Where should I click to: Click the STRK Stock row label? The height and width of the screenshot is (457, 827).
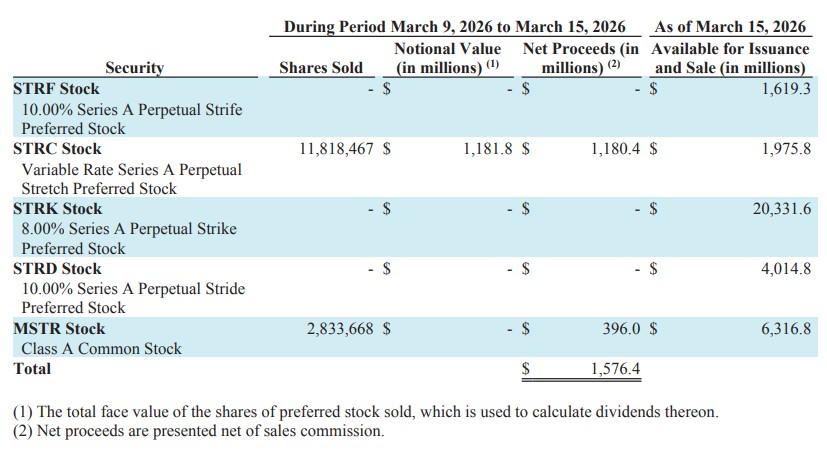coord(57,209)
